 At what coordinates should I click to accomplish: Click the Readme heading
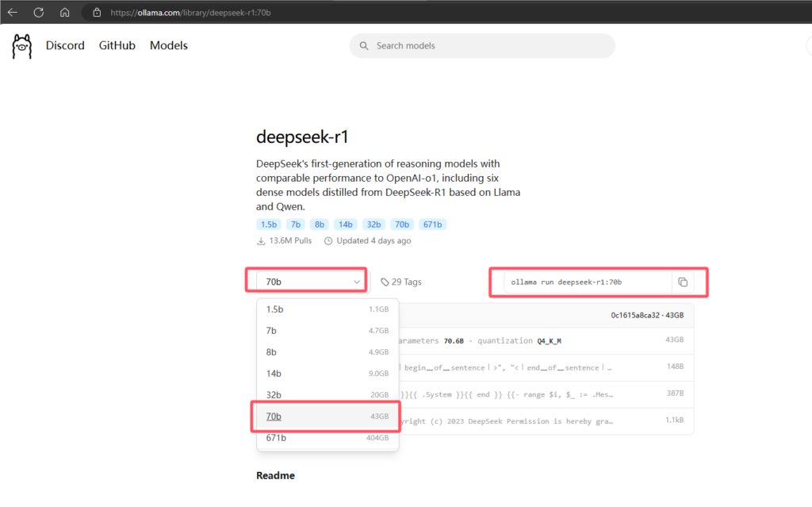click(275, 475)
